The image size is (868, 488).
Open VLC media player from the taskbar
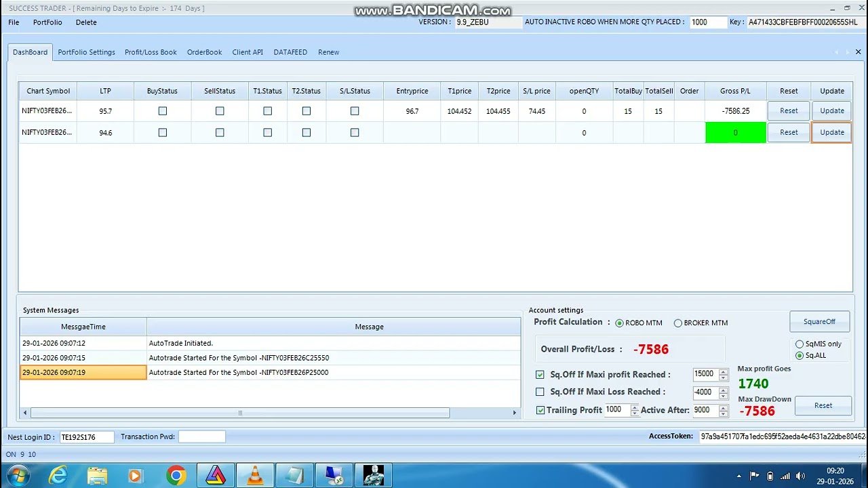click(255, 474)
